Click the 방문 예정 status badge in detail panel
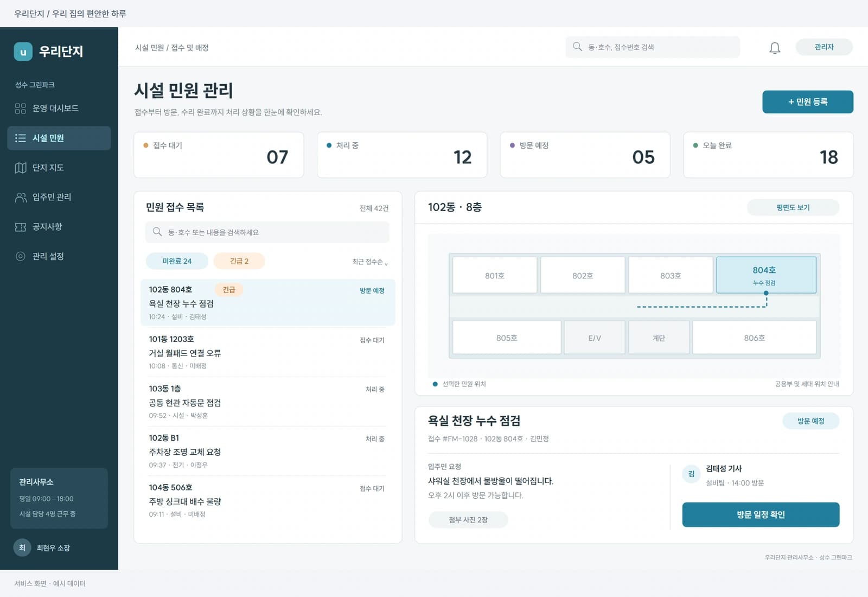The image size is (868, 597). pos(810,421)
